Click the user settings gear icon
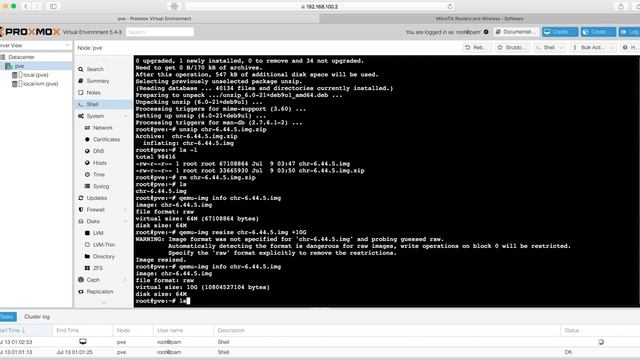 486,32
